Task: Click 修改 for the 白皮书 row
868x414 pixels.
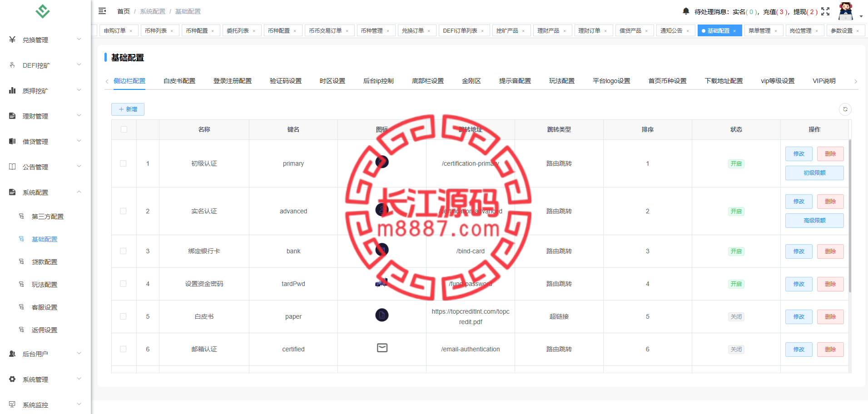Action: (x=799, y=317)
